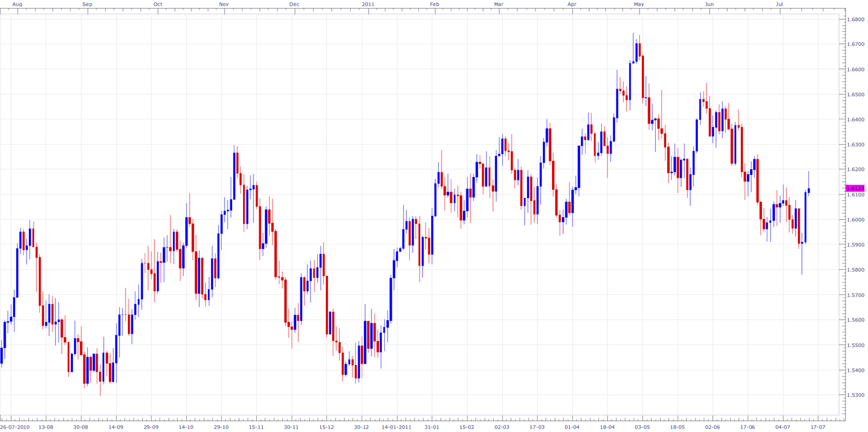Click the 1.5700 price level label
The image size is (868, 432).
855,295
